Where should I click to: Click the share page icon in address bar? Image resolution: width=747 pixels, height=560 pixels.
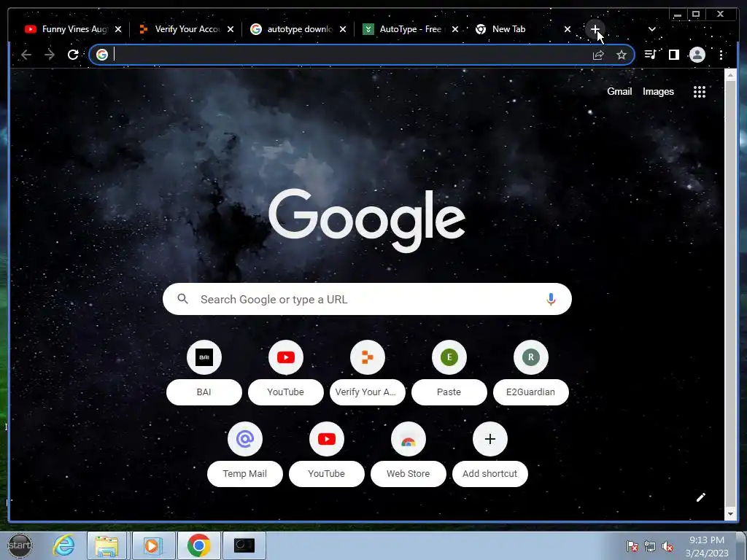[598, 55]
